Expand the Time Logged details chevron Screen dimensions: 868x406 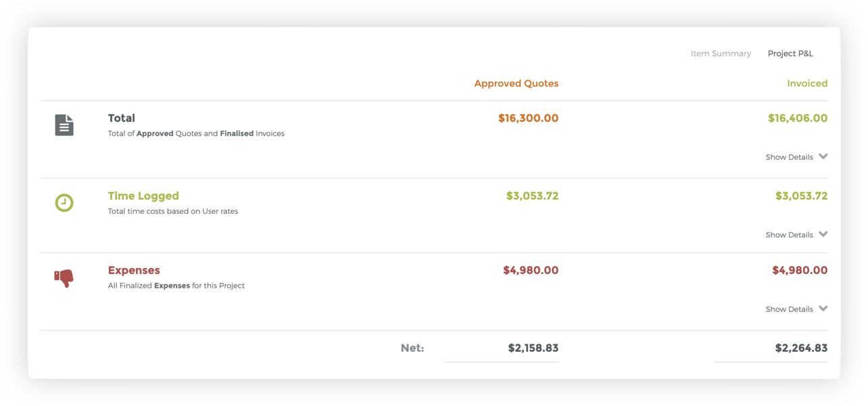pyautogui.click(x=823, y=234)
